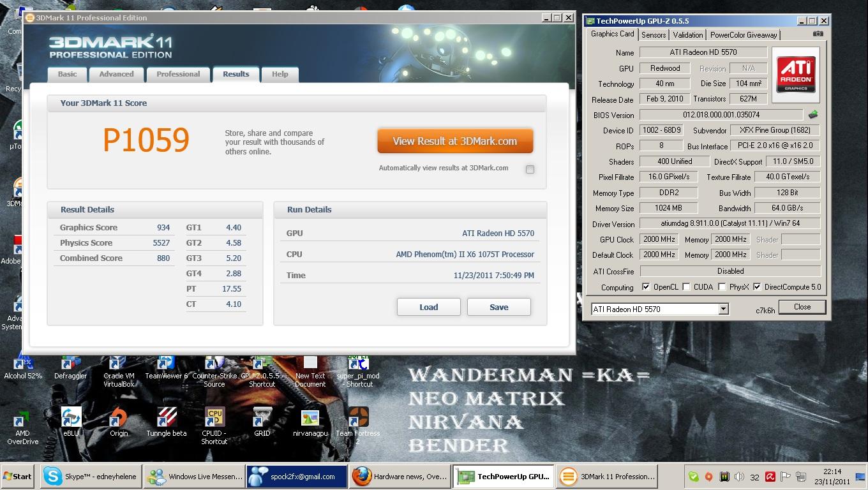Click the P1059 score text
Image resolution: width=868 pixels, height=490 pixels.
[146, 140]
